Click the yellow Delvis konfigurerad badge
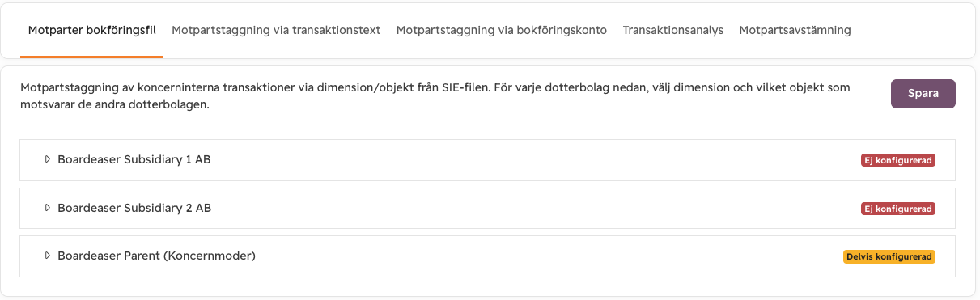 coord(889,256)
